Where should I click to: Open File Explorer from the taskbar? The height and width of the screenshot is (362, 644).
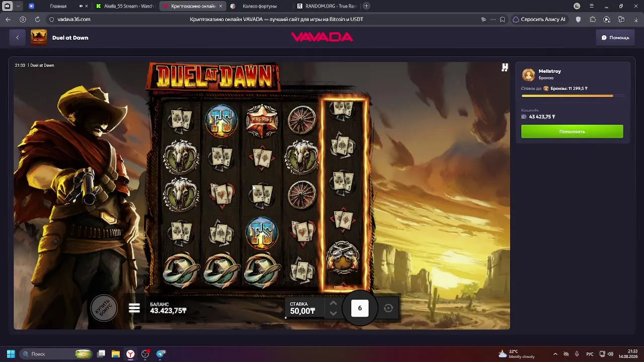[x=116, y=354]
